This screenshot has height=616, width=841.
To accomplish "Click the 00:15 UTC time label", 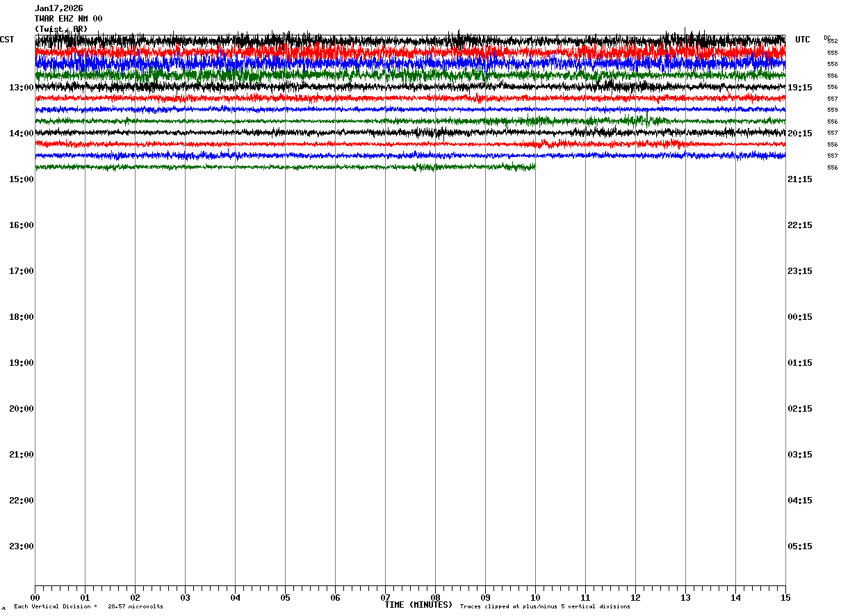I will pos(800,317).
